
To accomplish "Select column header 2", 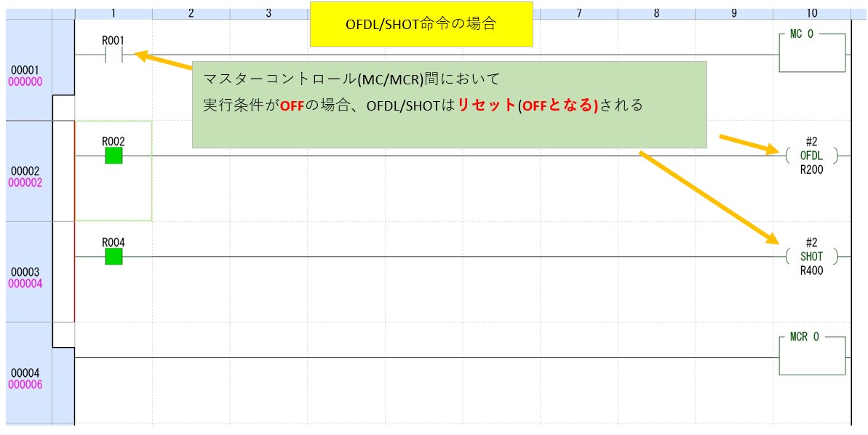I will point(191,13).
